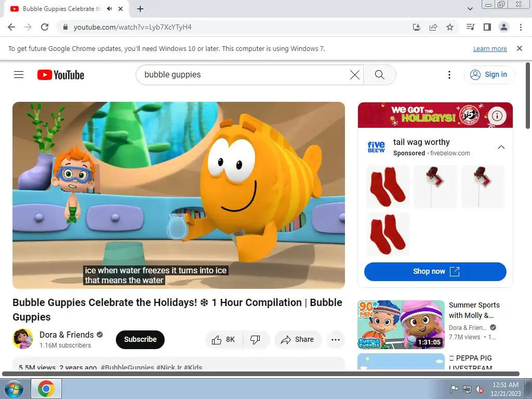Image resolution: width=532 pixels, height=399 pixels.
Task: Open Chrome three-dot menu
Action: coord(521,27)
